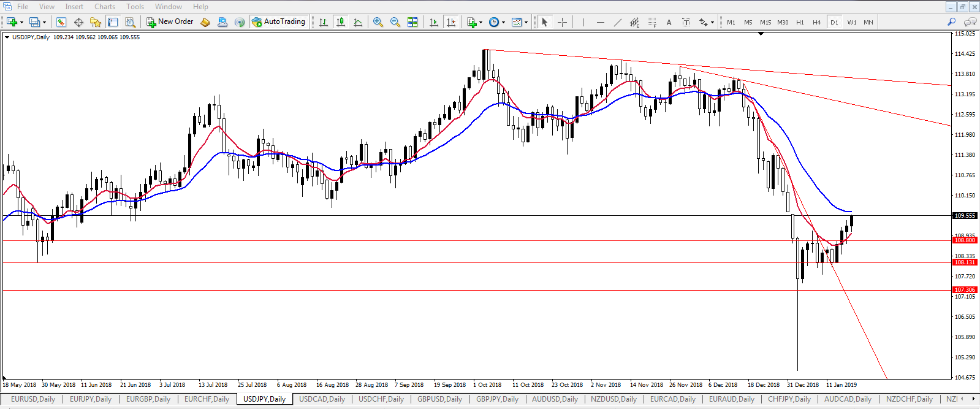The width and height of the screenshot is (980, 409).
Task: Open the Tools menu
Action: (x=135, y=7)
